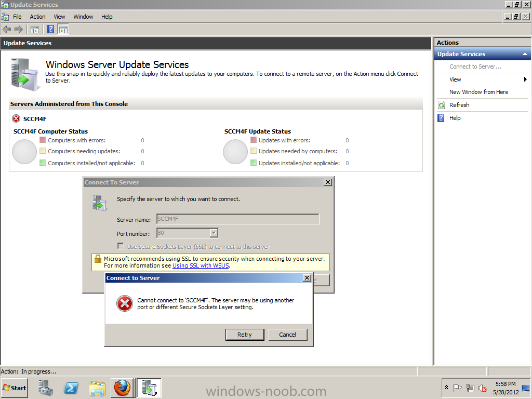Screen dimensions: 532x399
Task: Click the SCCM4F server entry
Action: point(35,119)
